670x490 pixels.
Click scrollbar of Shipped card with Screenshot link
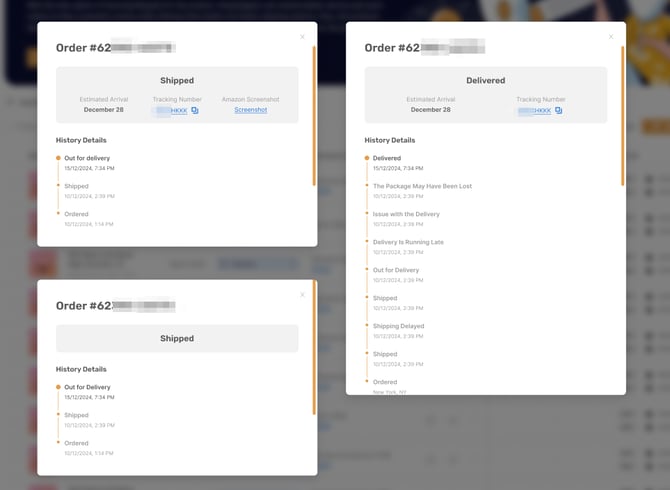tap(314, 116)
